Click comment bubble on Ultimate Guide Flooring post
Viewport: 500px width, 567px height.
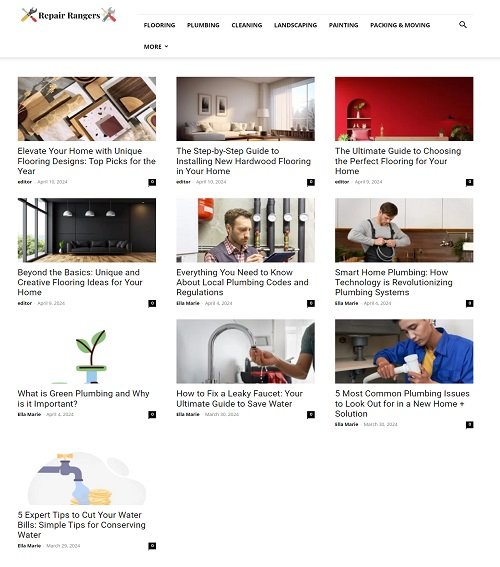pyautogui.click(x=469, y=182)
